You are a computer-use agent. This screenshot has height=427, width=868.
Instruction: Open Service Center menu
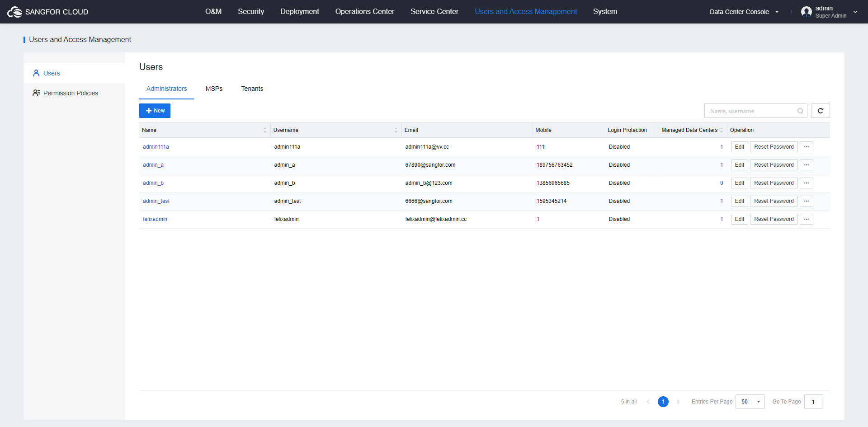(x=434, y=12)
